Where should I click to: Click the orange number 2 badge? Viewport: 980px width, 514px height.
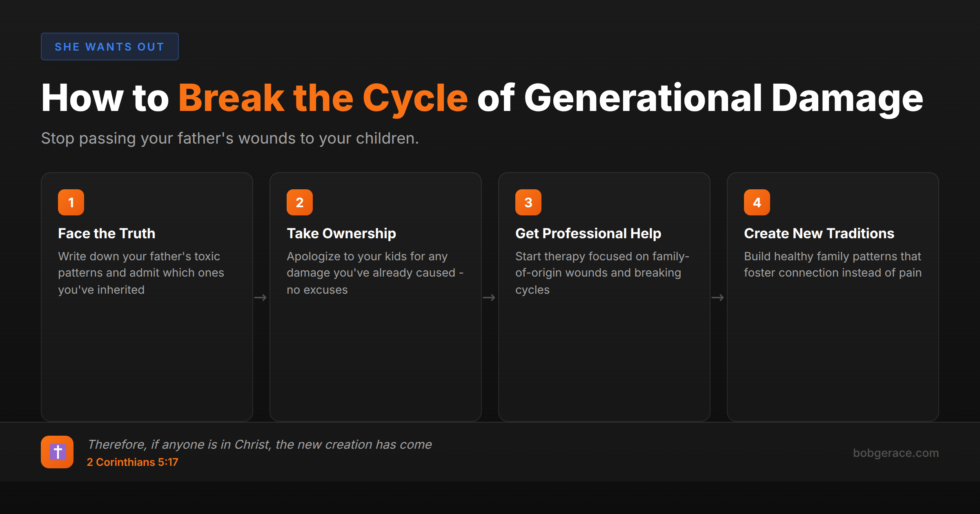(x=300, y=202)
